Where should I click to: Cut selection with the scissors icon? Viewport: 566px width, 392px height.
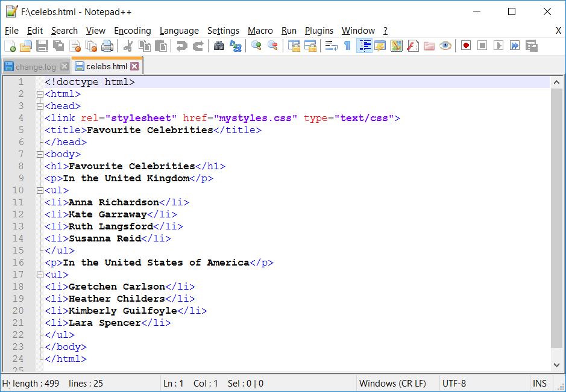pyautogui.click(x=128, y=46)
